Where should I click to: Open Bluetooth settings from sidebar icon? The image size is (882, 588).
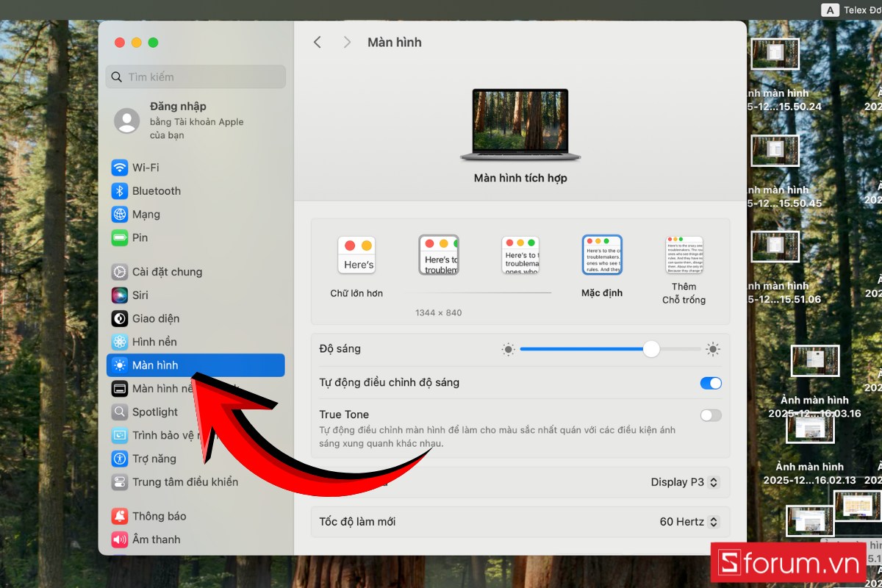pos(120,191)
